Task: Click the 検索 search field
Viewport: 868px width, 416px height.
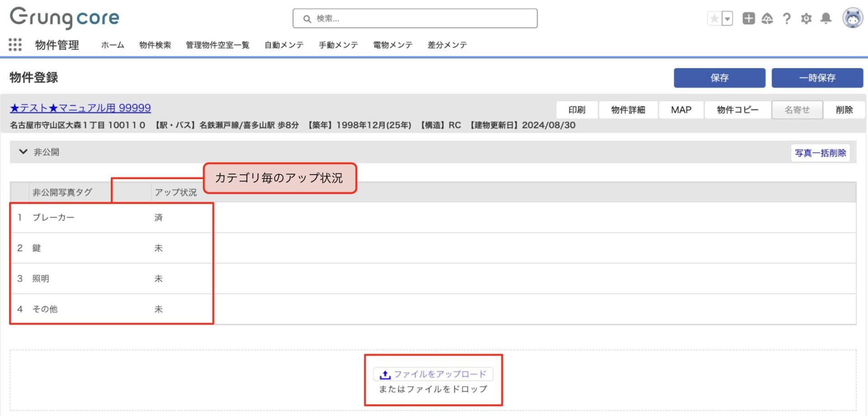Action: [x=415, y=19]
